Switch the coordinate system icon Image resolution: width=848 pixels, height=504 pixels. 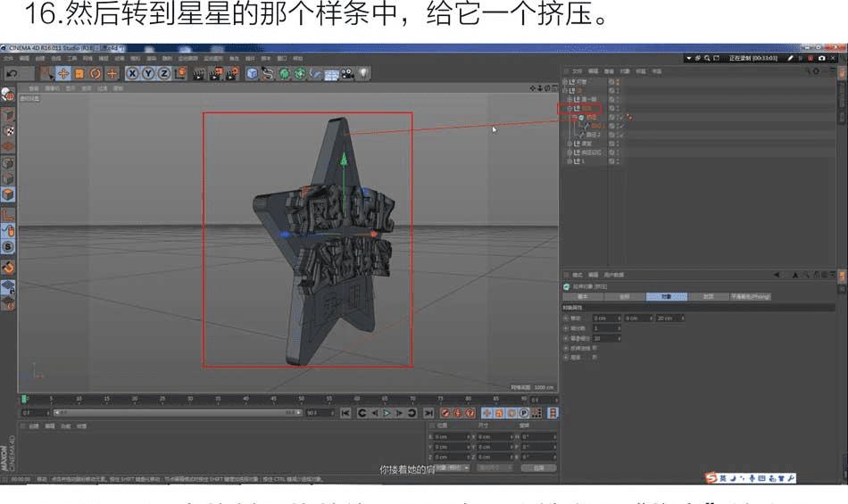click(180, 73)
